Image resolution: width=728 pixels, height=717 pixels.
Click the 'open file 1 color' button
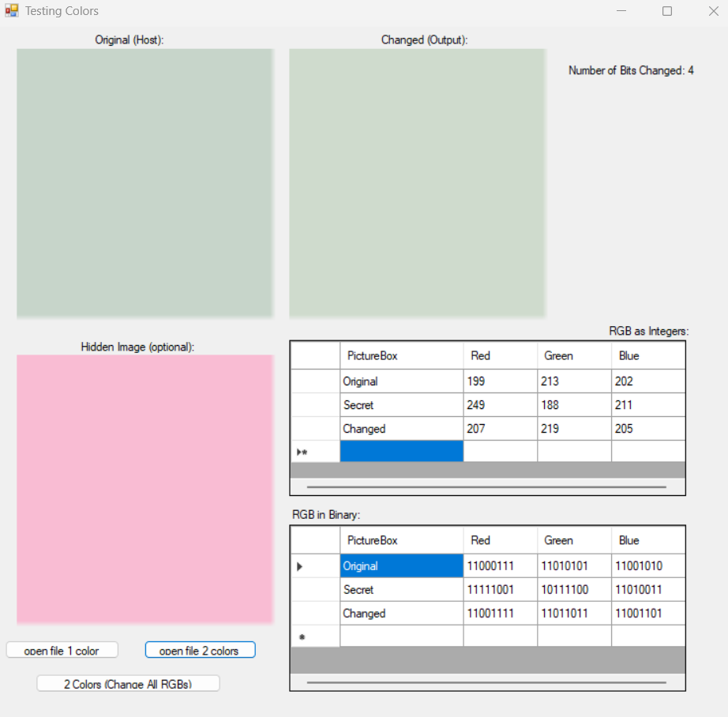coord(62,650)
